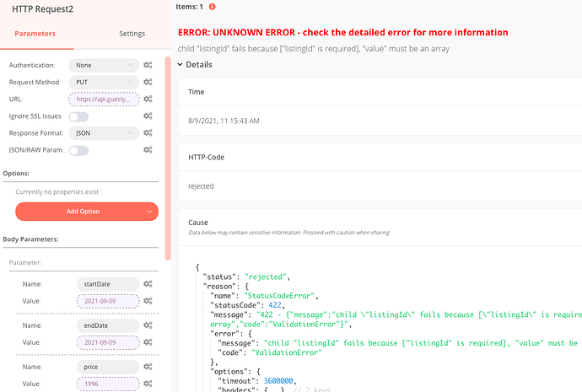
Task: Switch to the Settings tab
Action: pos(132,34)
